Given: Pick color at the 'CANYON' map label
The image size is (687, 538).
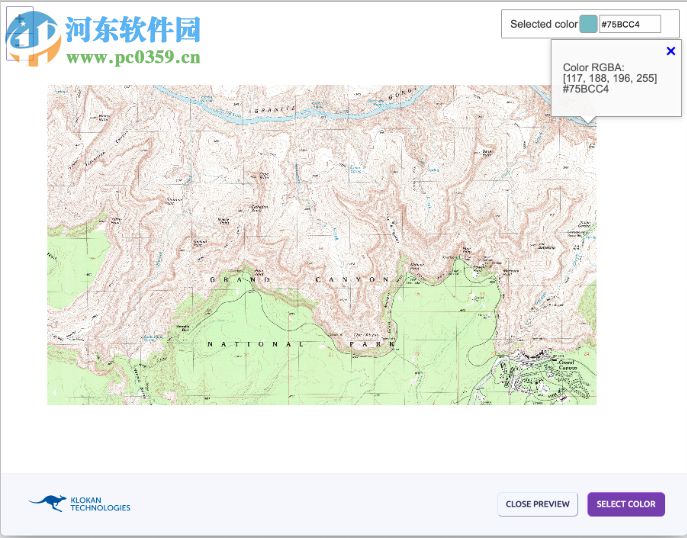Looking at the screenshot, I should [x=352, y=280].
